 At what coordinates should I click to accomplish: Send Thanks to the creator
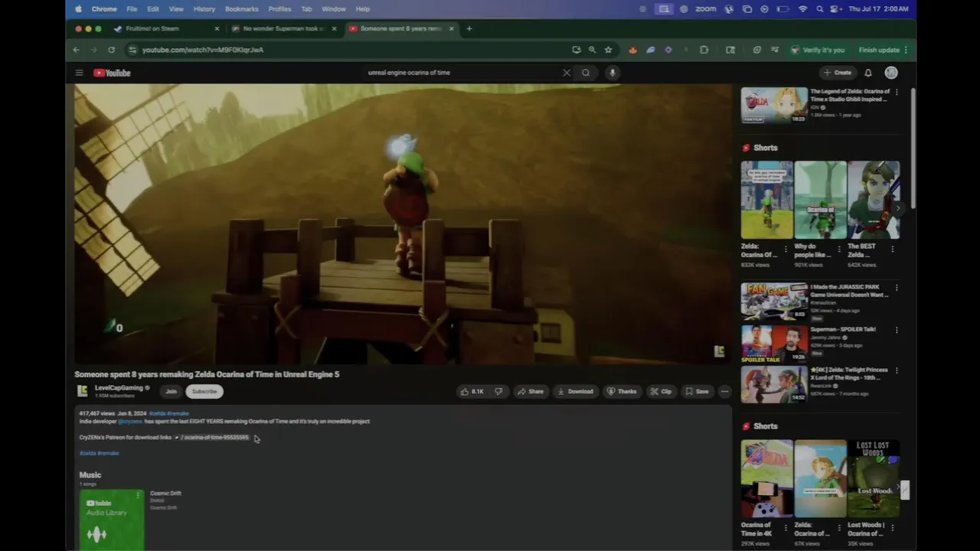coord(622,391)
